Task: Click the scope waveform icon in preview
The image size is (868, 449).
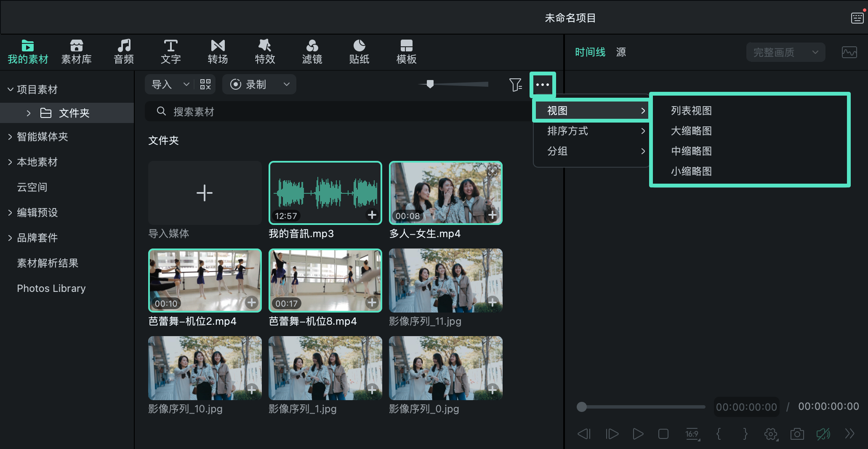Action: pos(849,52)
